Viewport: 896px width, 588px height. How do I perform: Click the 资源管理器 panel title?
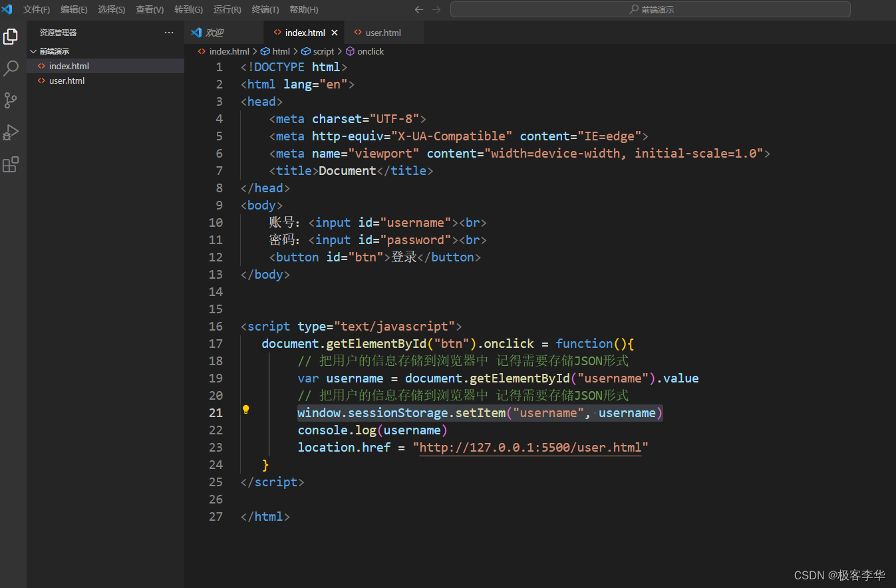[58, 32]
